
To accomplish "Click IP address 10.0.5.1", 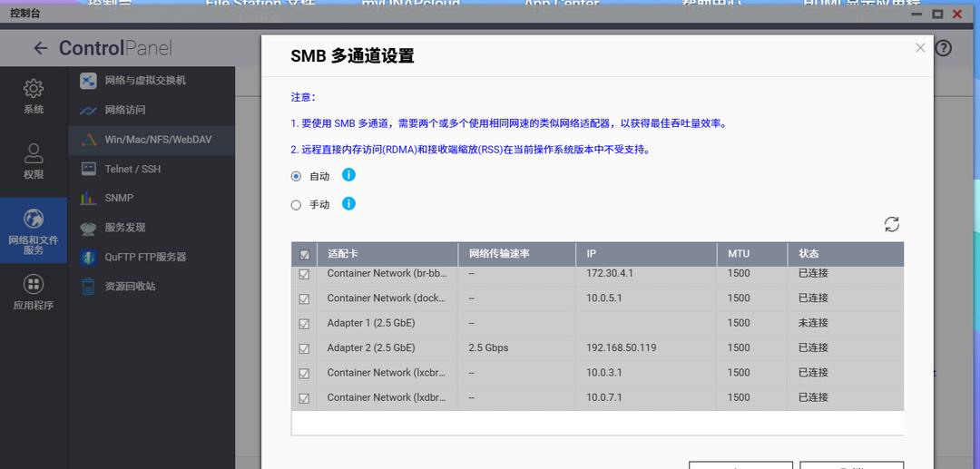I will click(x=604, y=298).
